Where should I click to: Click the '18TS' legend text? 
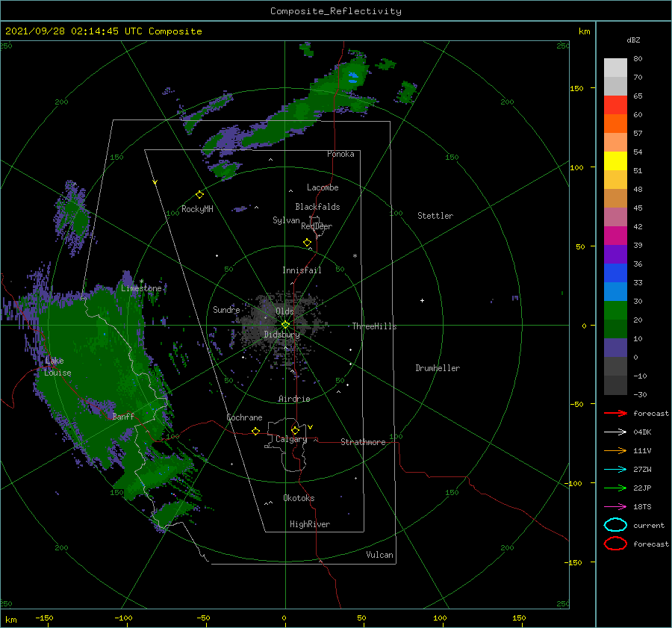(x=642, y=507)
